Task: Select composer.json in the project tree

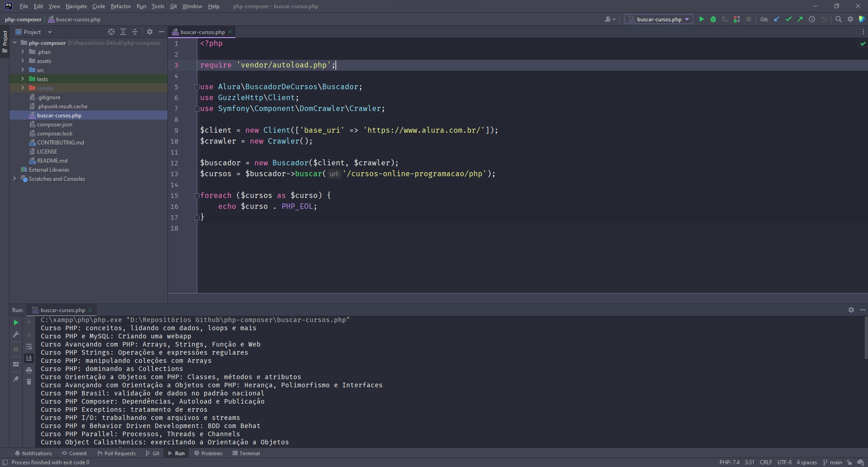Action: (54, 125)
